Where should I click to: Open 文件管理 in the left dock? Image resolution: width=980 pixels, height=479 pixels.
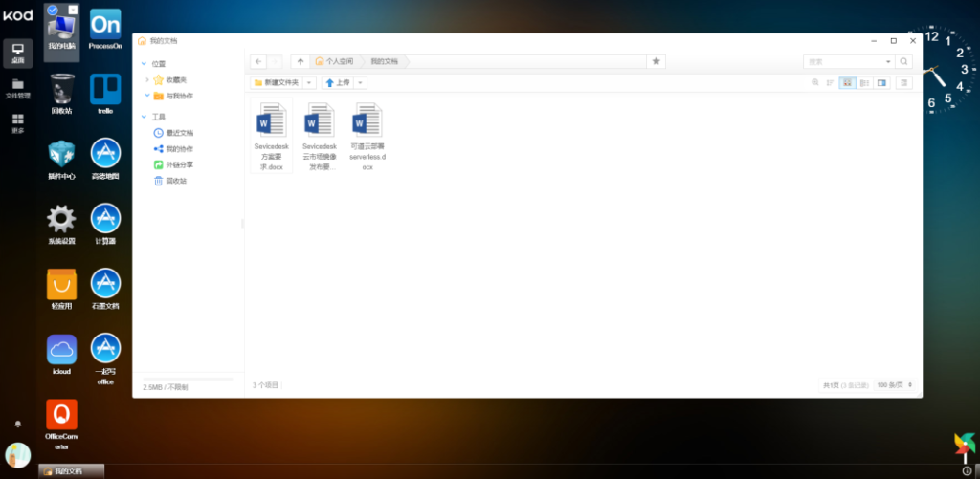[17, 89]
